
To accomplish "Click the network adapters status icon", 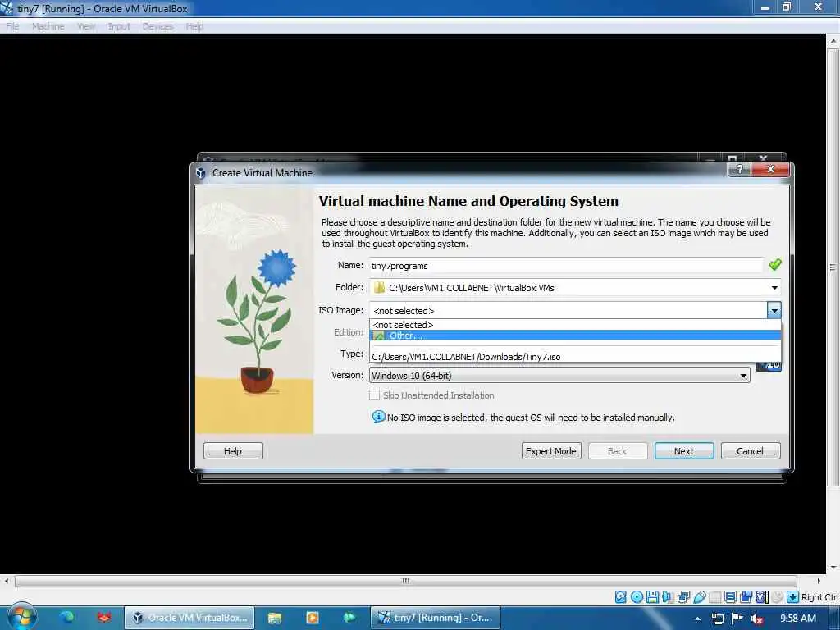I will pos(683,597).
